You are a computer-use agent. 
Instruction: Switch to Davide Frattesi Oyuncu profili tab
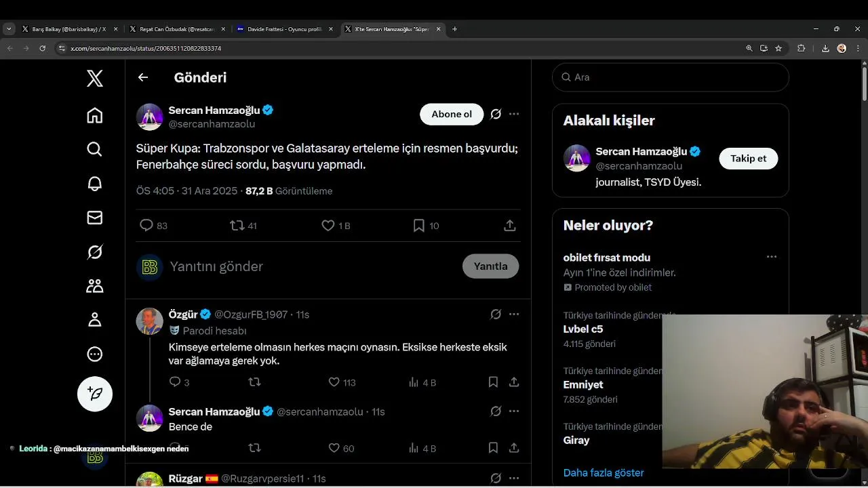(285, 29)
